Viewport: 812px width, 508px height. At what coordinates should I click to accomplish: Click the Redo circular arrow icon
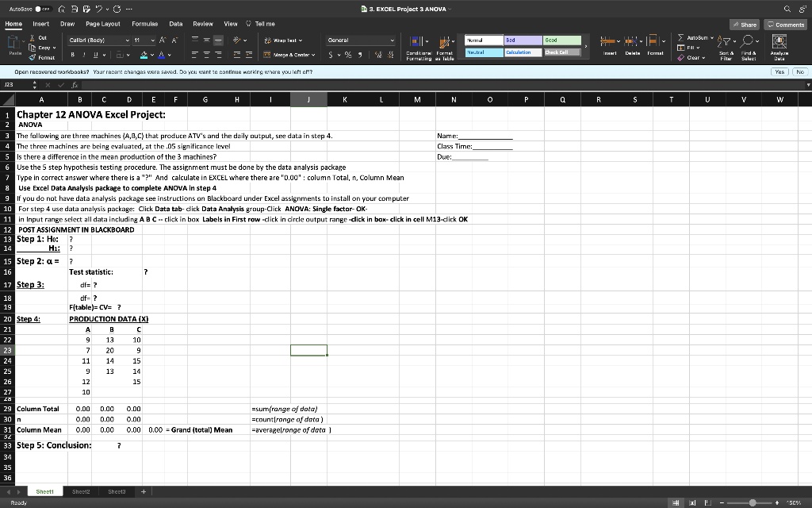tap(117, 9)
